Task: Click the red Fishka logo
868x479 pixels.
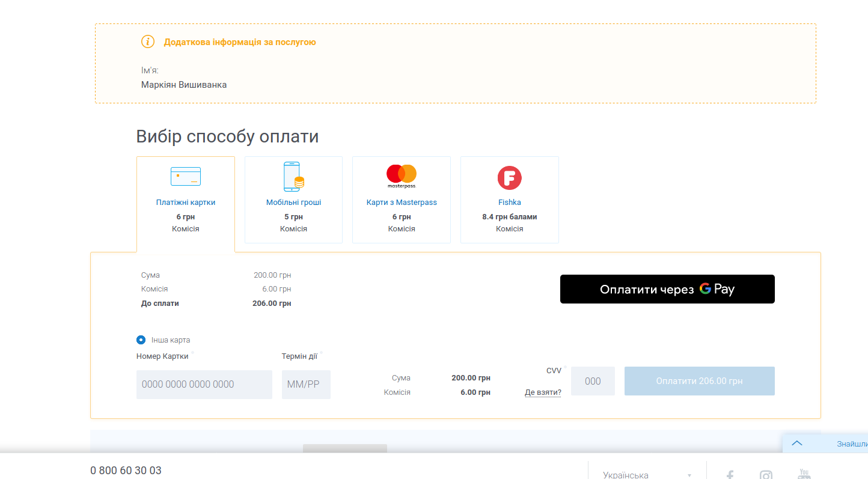Action: coord(509,178)
